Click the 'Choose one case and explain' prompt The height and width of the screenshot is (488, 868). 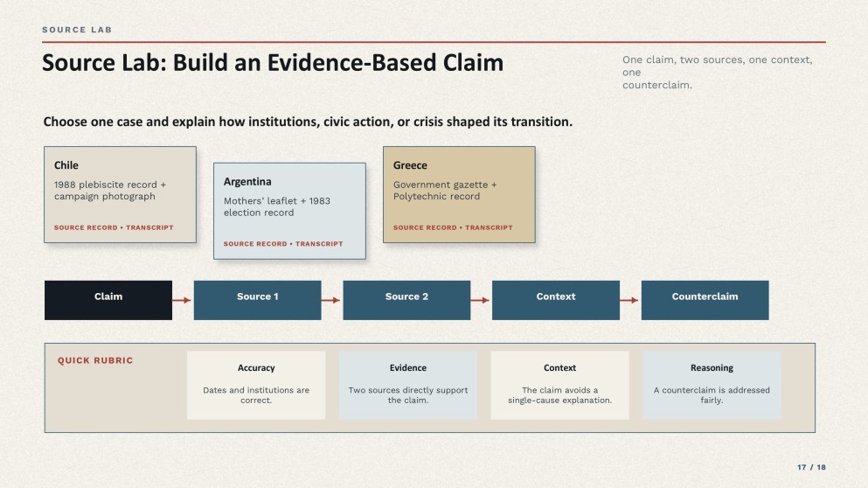pos(308,122)
